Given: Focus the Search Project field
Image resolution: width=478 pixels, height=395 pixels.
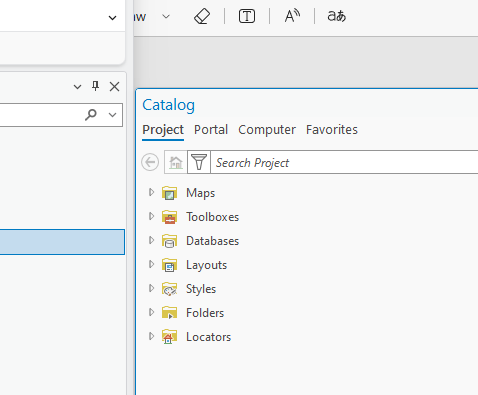Looking at the screenshot, I should click(x=345, y=162).
